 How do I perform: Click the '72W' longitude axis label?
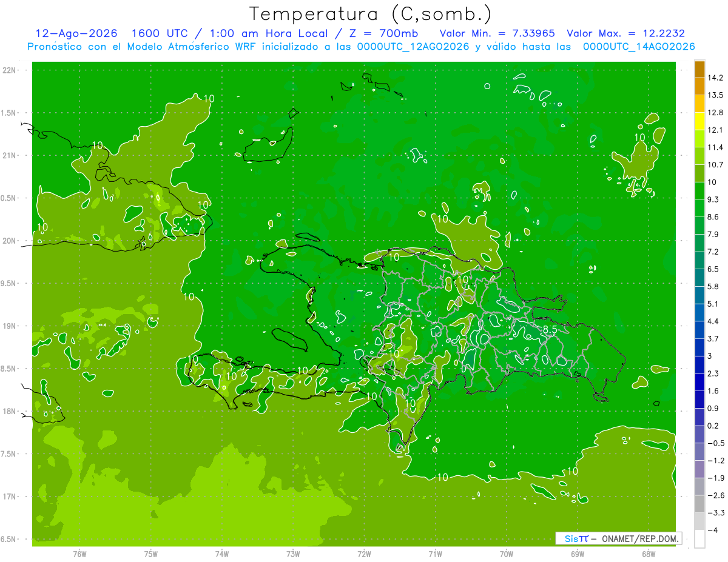tap(364, 554)
